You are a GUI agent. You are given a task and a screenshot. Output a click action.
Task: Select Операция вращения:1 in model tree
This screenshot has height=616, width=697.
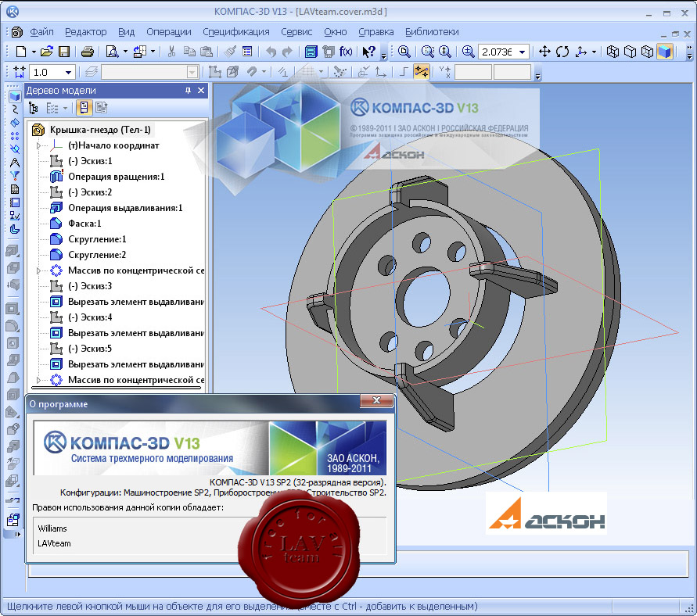coord(116,177)
